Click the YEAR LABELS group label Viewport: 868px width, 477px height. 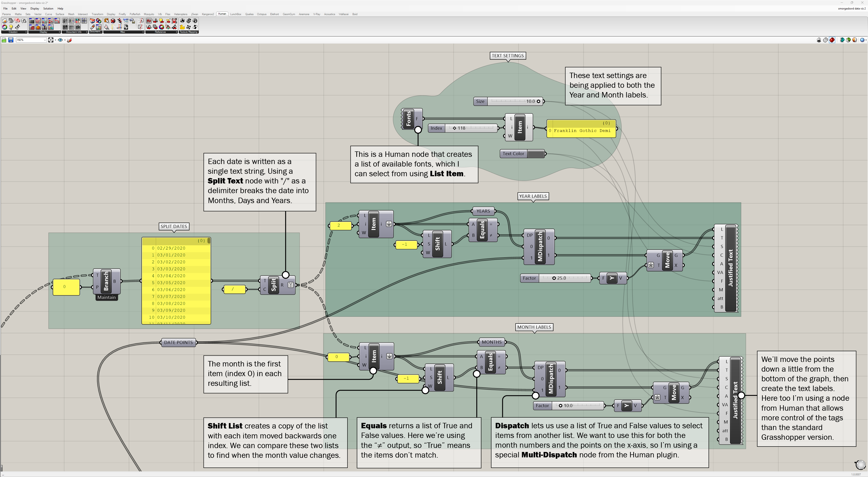(533, 196)
